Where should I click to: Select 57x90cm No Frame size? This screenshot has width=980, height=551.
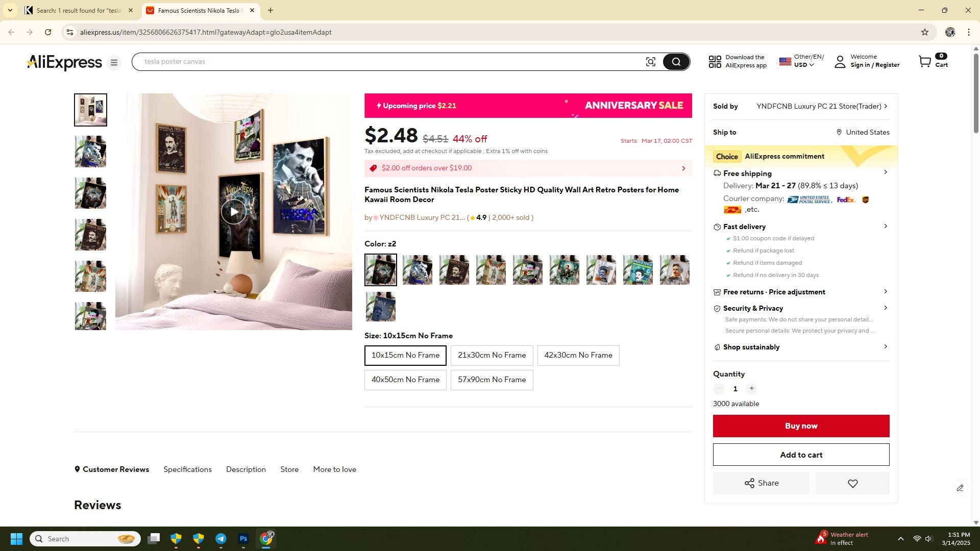[x=492, y=380]
